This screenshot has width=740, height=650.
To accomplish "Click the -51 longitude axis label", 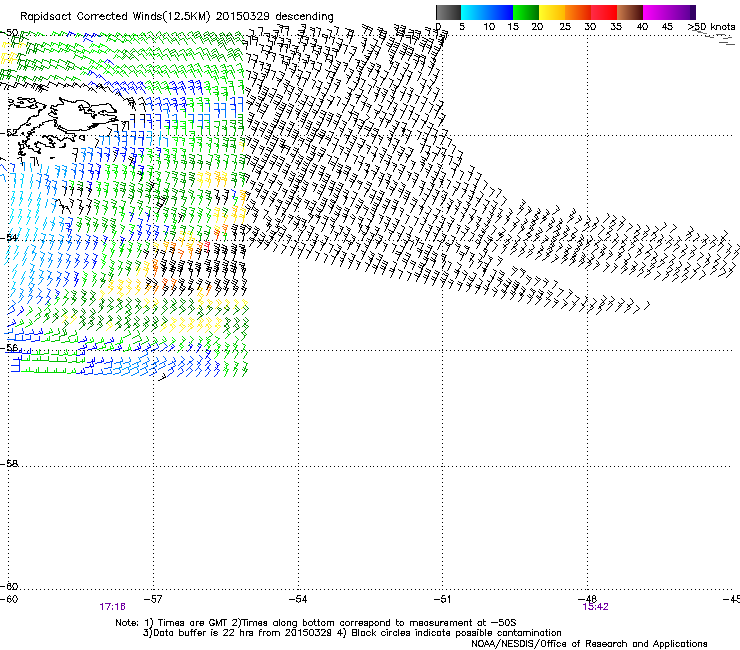I will coord(442,599).
